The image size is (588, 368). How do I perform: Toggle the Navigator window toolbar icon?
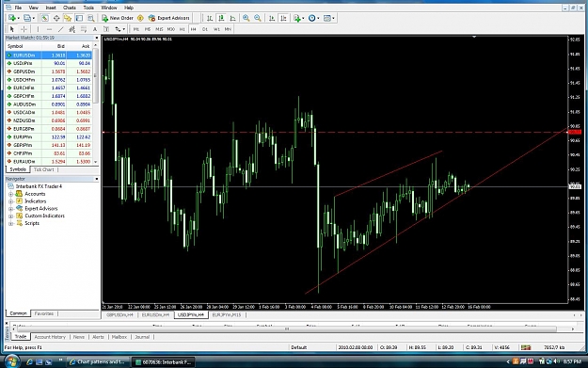pyautogui.click(x=68, y=18)
